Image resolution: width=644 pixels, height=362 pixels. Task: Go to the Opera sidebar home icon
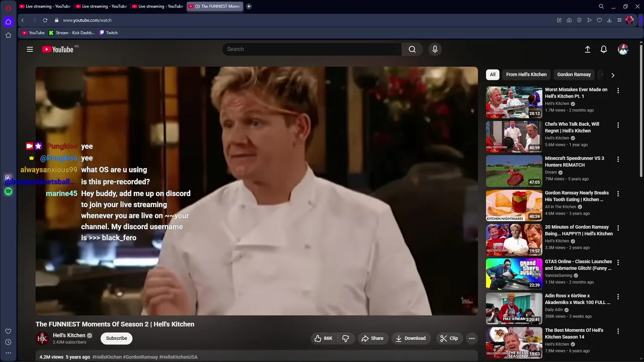coord(8,22)
